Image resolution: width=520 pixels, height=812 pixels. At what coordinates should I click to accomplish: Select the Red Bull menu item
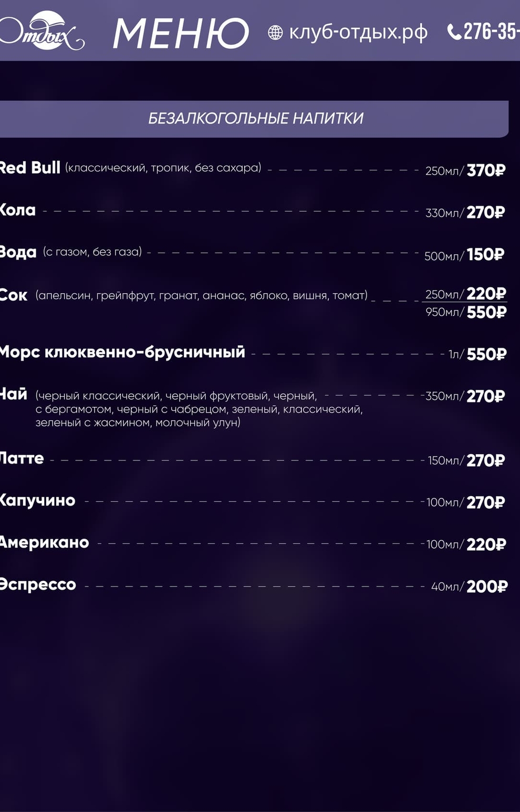[x=30, y=168]
